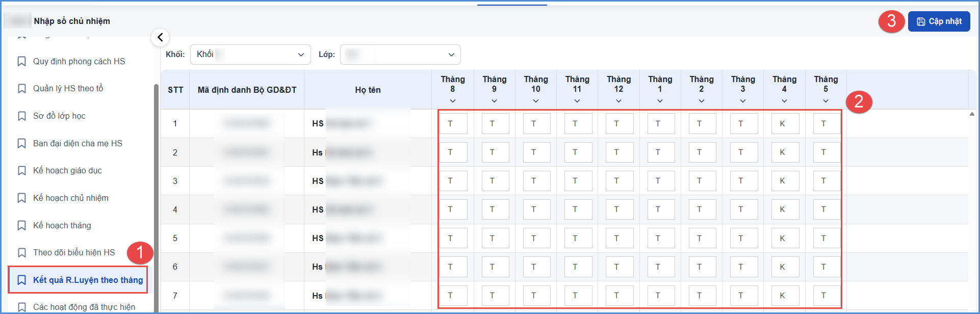Image resolution: width=980 pixels, height=314 pixels.
Task: Edit Tháng 10 cell for student row 6
Action: click(536, 267)
